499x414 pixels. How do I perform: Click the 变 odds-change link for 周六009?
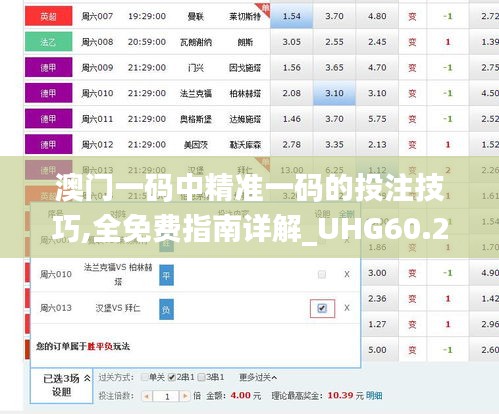tap(412, 68)
